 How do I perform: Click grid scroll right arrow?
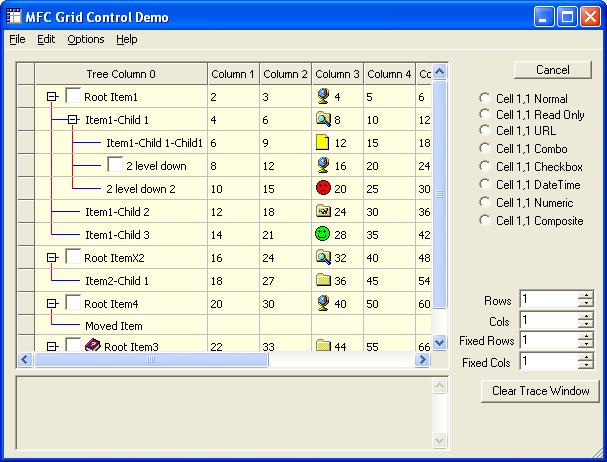(x=423, y=359)
